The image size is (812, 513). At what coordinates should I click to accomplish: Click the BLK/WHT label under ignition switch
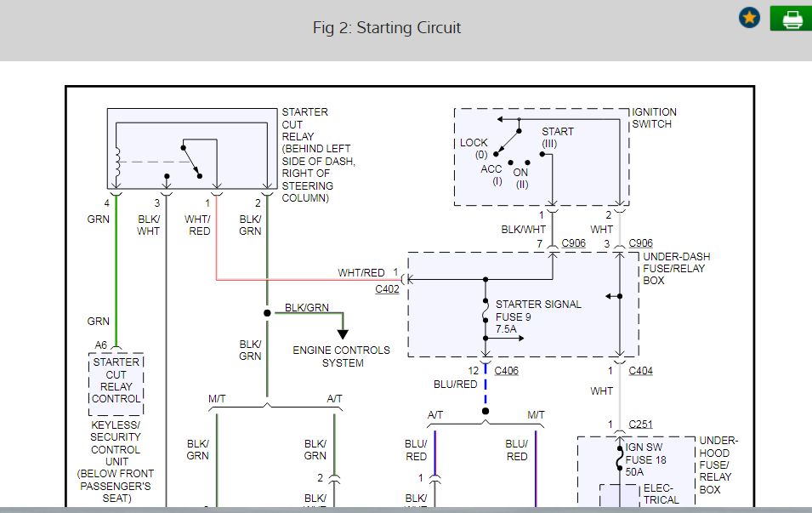pos(523,229)
